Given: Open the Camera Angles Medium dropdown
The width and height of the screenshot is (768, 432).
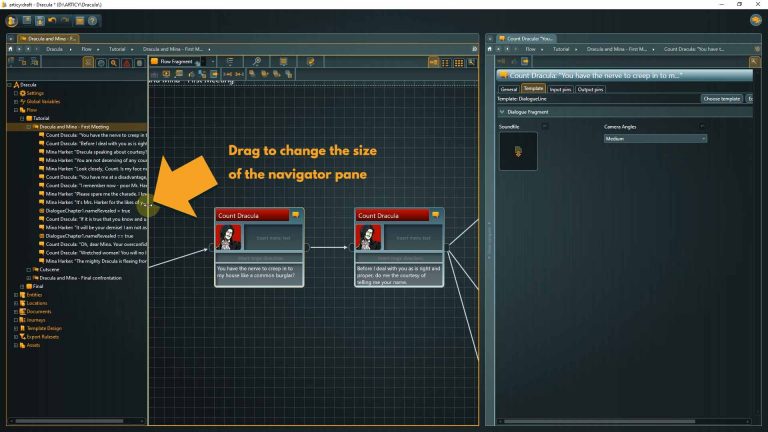Looking at the screenshot, I should point(655,139).
